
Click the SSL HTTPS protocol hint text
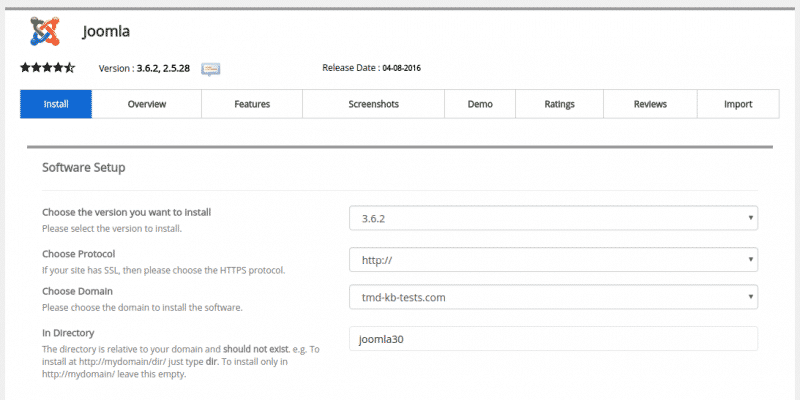(x=163, y=270)
